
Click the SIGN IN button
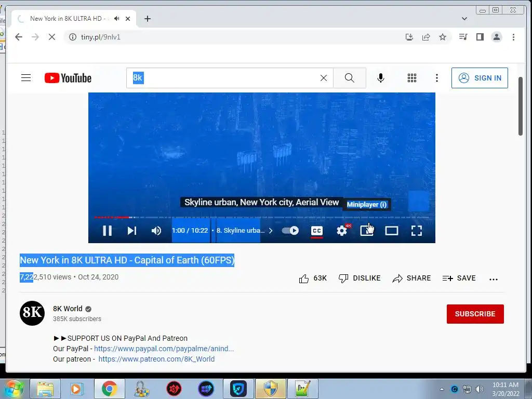click(480, 78)
